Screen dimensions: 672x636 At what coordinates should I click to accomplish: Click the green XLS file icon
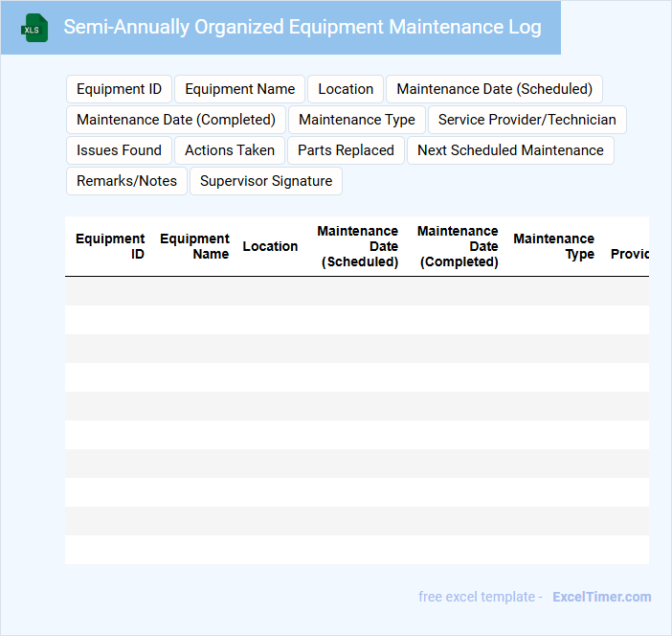click(x=34, y=28)
